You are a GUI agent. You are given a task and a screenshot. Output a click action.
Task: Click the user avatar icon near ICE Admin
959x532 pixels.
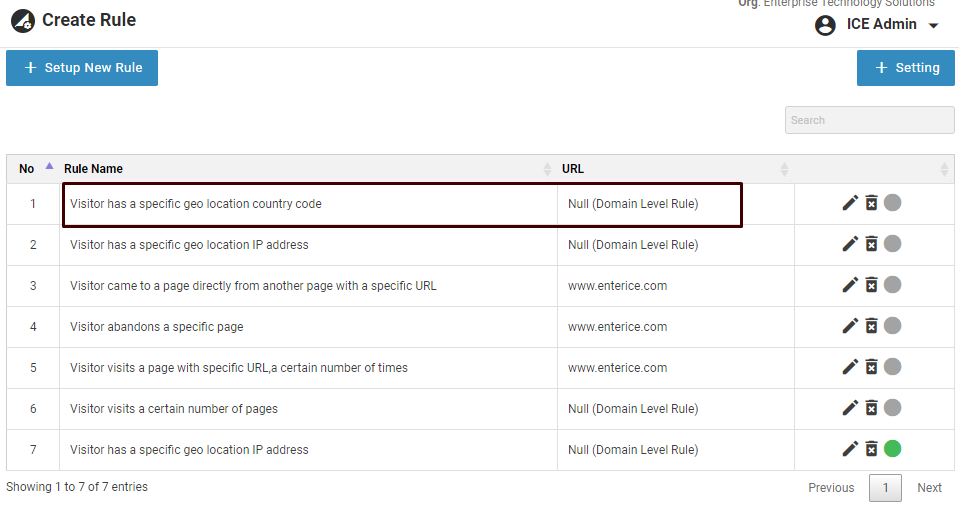coord(825,25)
